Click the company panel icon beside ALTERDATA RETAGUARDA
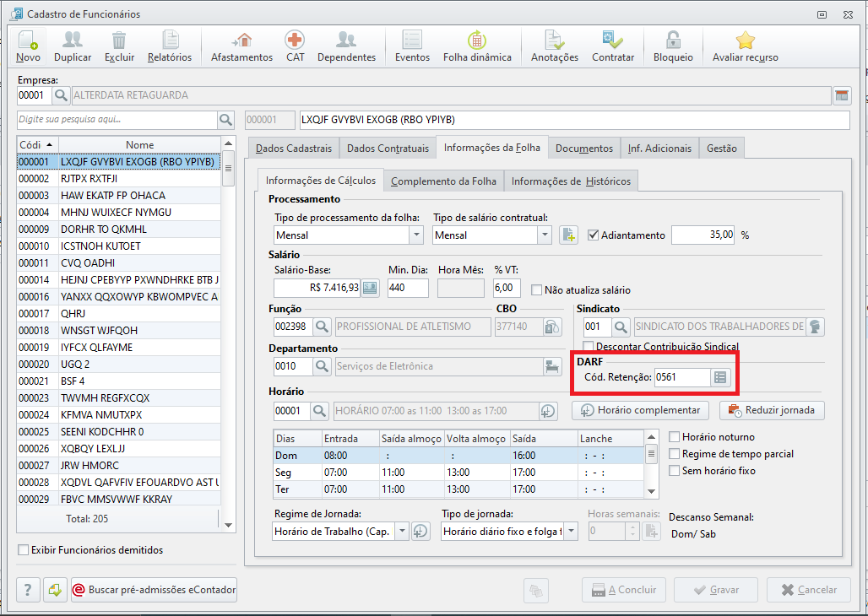This screenshot has width=868, height=616. coord(842,95)
